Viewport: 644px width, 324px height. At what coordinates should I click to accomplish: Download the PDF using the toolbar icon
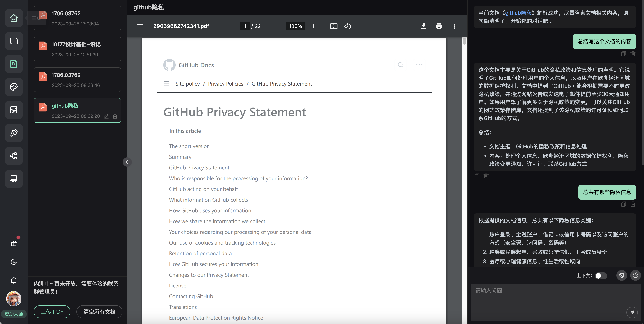pos(423,26)
